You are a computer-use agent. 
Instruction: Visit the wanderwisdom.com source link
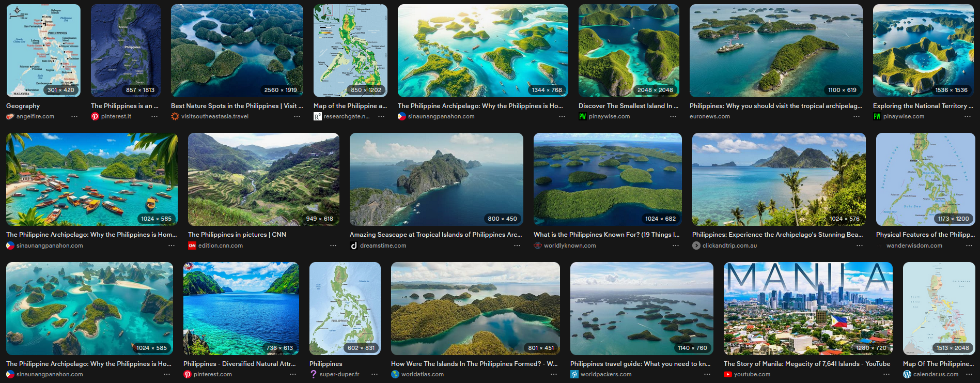tap(914, 246)
